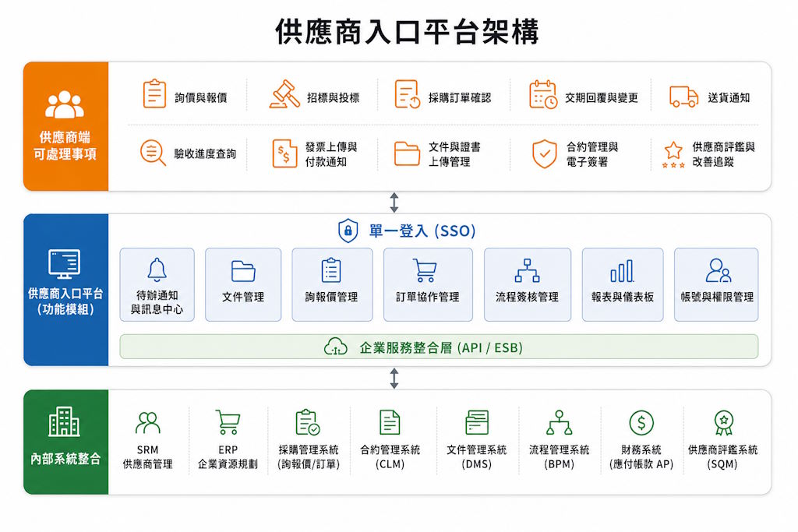Click the 財務系統 dollar coin icon
Image resolution: width=798 pixels, height=532 pixels.
click(641, 423)
